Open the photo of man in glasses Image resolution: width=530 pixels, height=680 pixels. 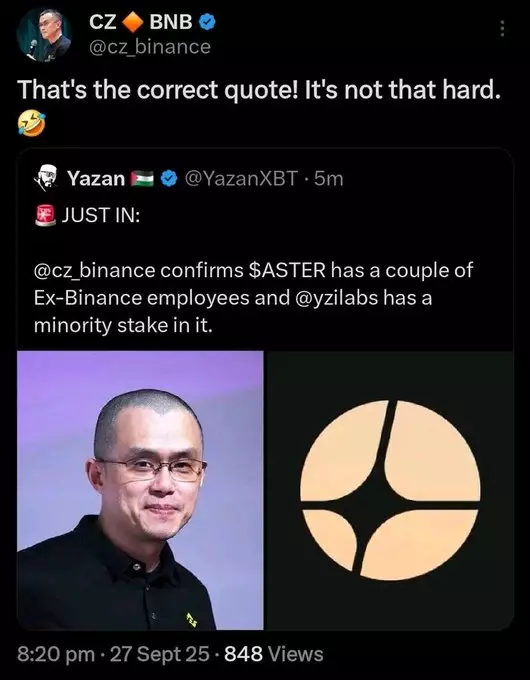[x=140, y=490]
